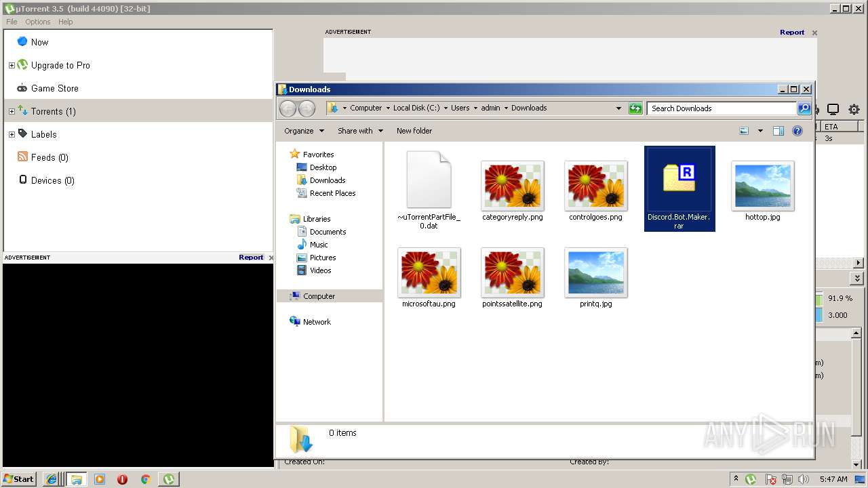Open address bar history dropdown
This screenshot has height=488, width=868.
tap(618, 108)
